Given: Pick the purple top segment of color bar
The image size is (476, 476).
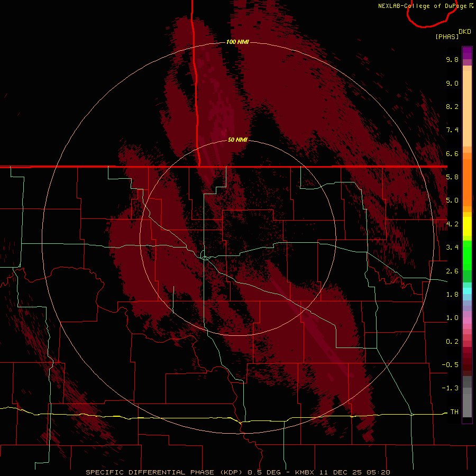Looking at the screenshot, I should click(x=467, y=53).
